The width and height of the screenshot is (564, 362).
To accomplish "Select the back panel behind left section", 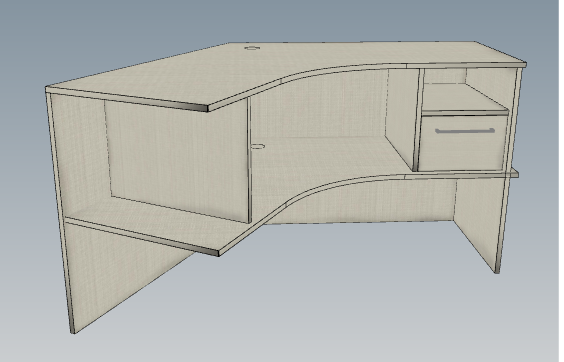I will click(178, 158).
